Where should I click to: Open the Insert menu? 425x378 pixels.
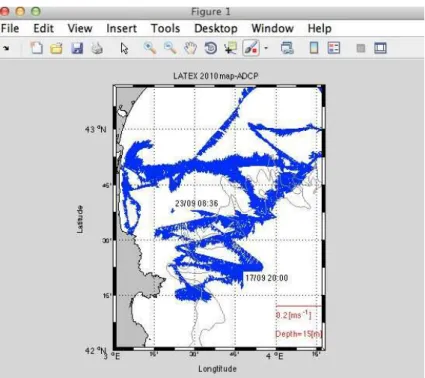pos(121,28)
